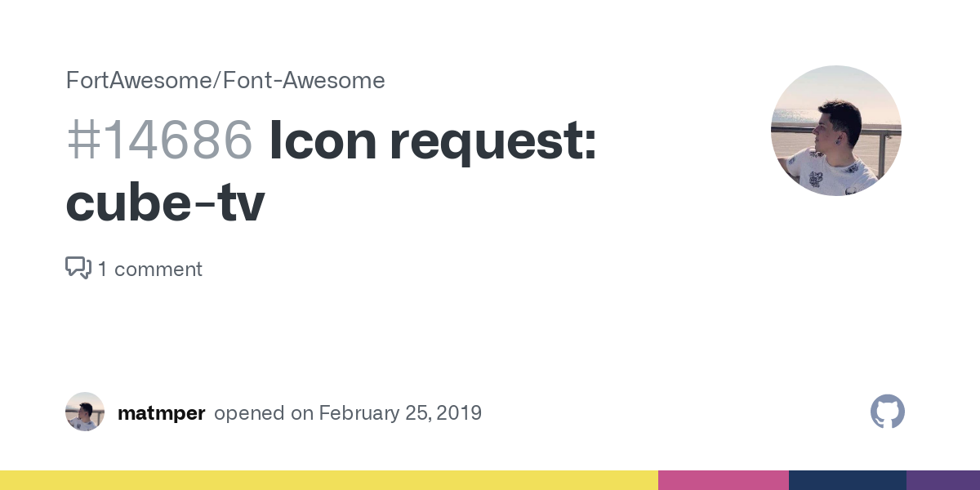This screenshot has width=980, height=490.
Task: Visit the matmper username
Action: 161,413
